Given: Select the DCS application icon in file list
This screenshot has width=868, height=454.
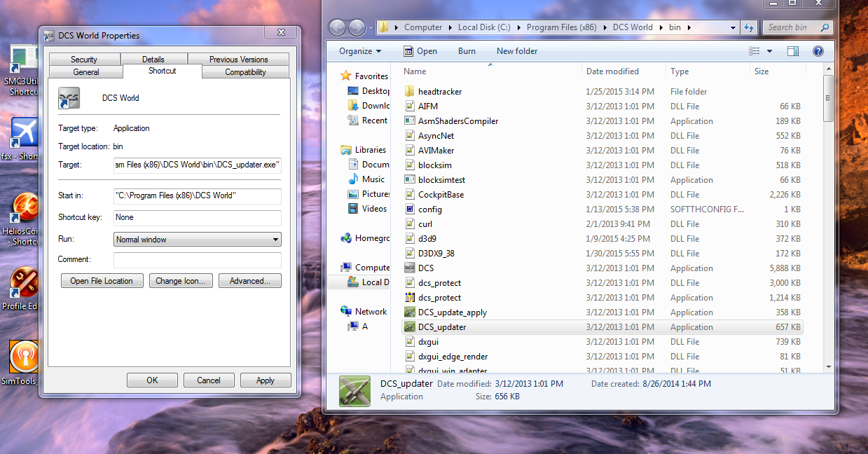Looking at the screenshot, I should [x=410, y=268].
